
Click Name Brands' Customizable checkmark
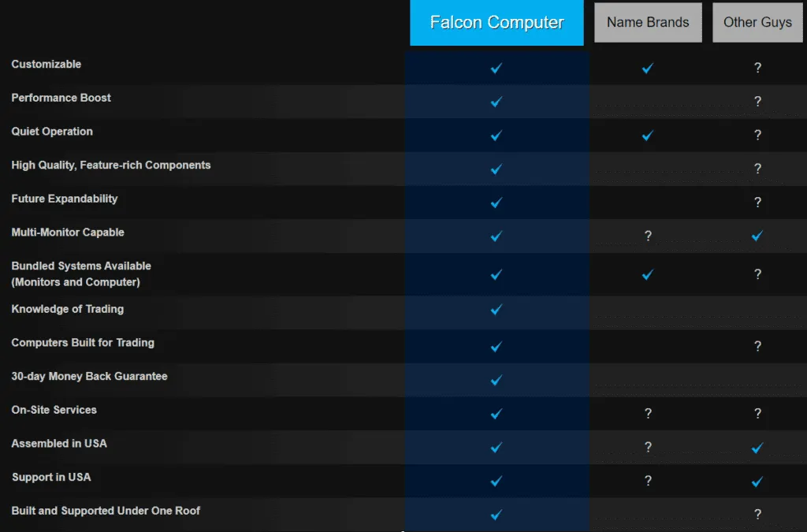648,69
